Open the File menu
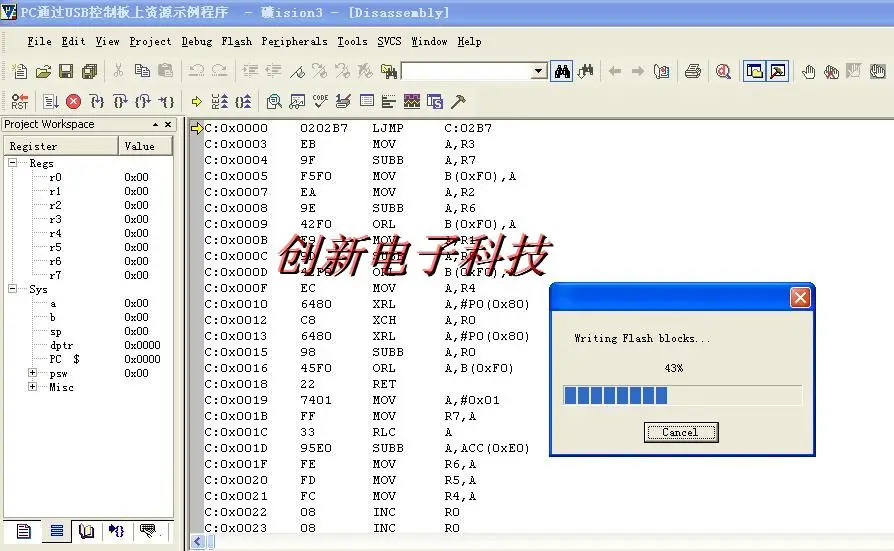This screenshot has width=894, height=551. point(39,42)
